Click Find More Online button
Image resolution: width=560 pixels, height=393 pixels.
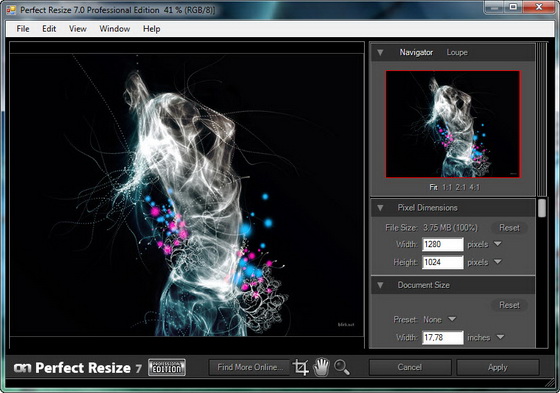(x=249, y=367)
